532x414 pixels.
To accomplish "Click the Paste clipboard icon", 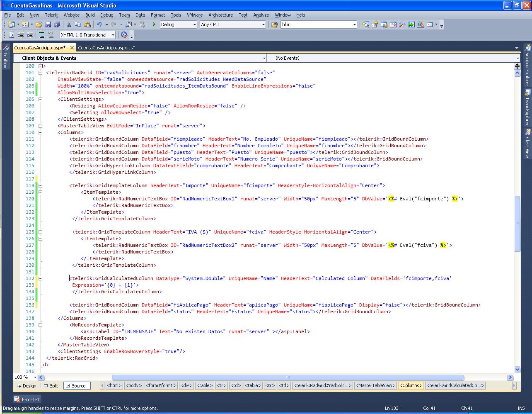I will click(x=87, y=24).
